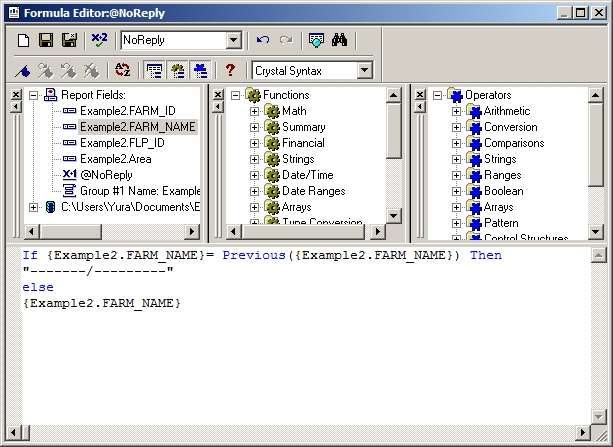613x447 pixels.
Task: Click Functions pane scroll down arrow
Action: [394, 216]
